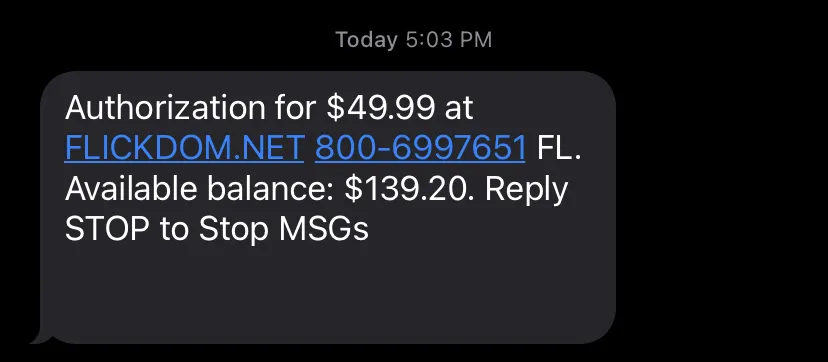Select the word Authorization in message
Viewport: 828px width, 362px height.
point(165,108)
